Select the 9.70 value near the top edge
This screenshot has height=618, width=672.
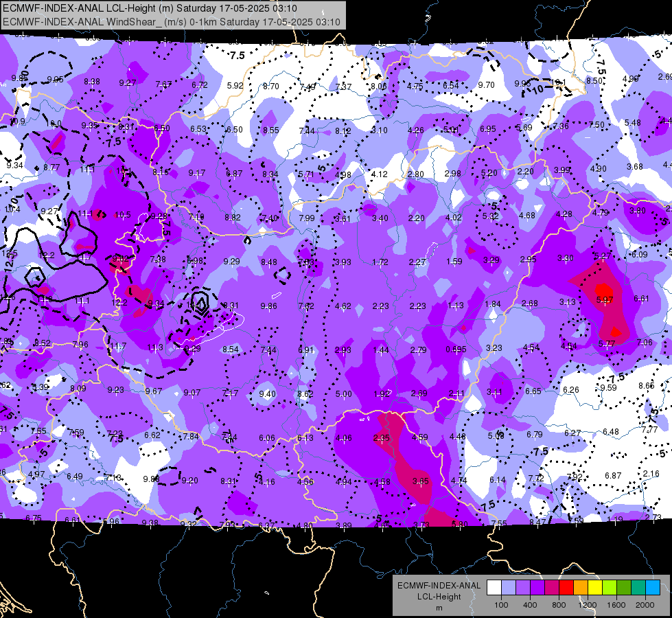pos(486,85)
